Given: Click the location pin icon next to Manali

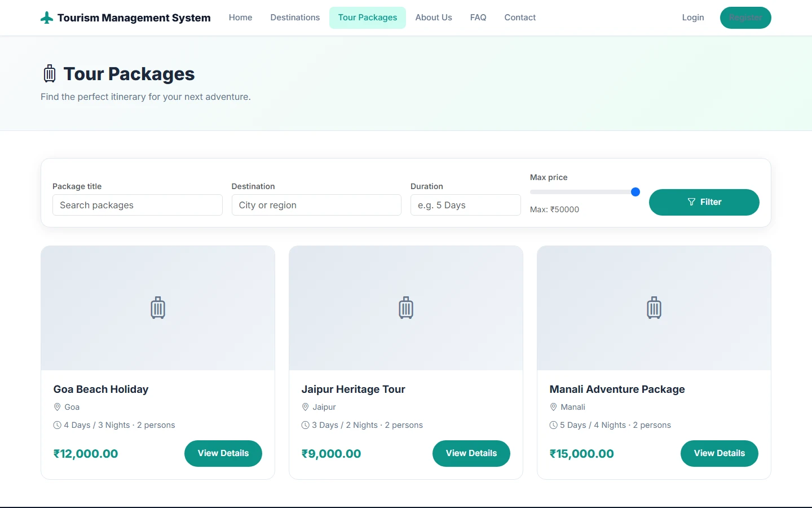Looking at the screenshot, I should point(553,407).
